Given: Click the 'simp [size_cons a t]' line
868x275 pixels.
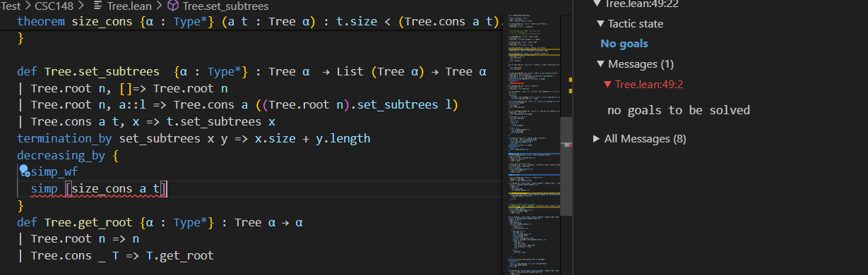Looking at the screenshot, I should (x=98, y=188).
